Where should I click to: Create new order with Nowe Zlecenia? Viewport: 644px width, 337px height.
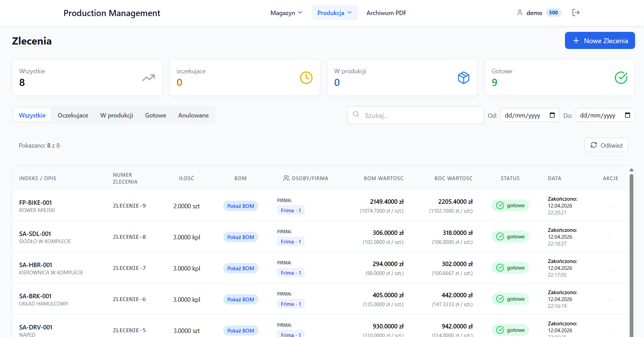click(600, 40)
